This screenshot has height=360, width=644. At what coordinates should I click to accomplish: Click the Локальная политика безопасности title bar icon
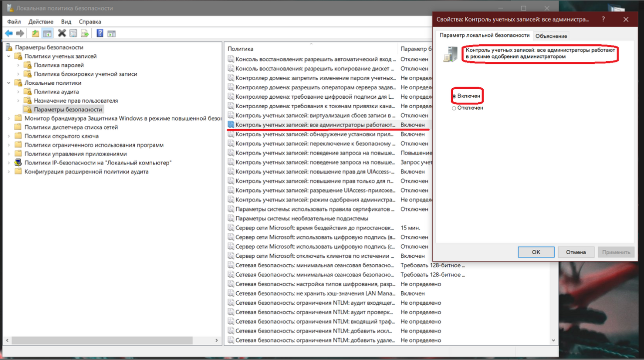point(9,8)
